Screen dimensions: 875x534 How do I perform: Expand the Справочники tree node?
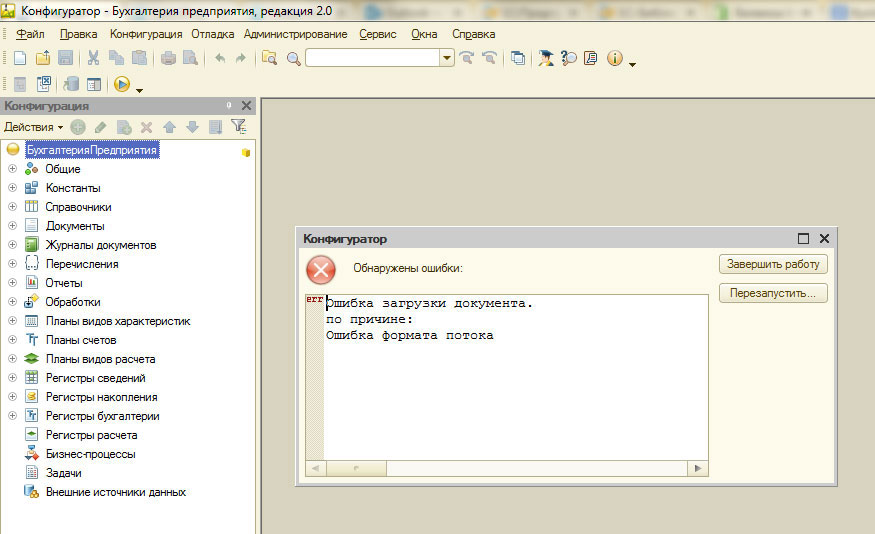(x=12, y=207)
